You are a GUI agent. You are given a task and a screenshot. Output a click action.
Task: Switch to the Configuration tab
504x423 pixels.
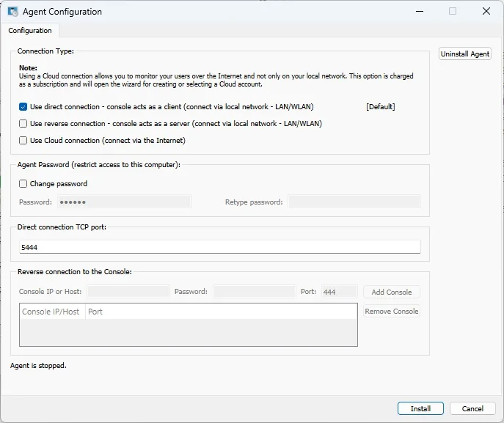click(x=30, y=31)
